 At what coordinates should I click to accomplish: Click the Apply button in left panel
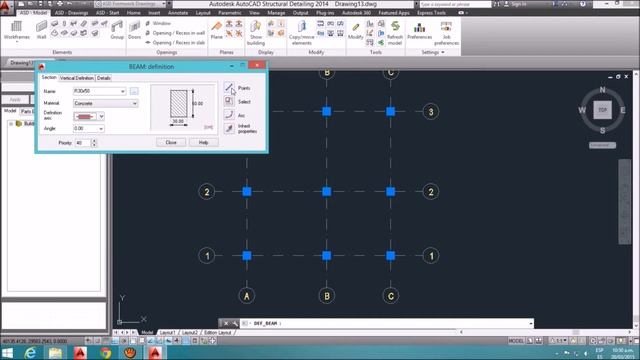point(15,100)
